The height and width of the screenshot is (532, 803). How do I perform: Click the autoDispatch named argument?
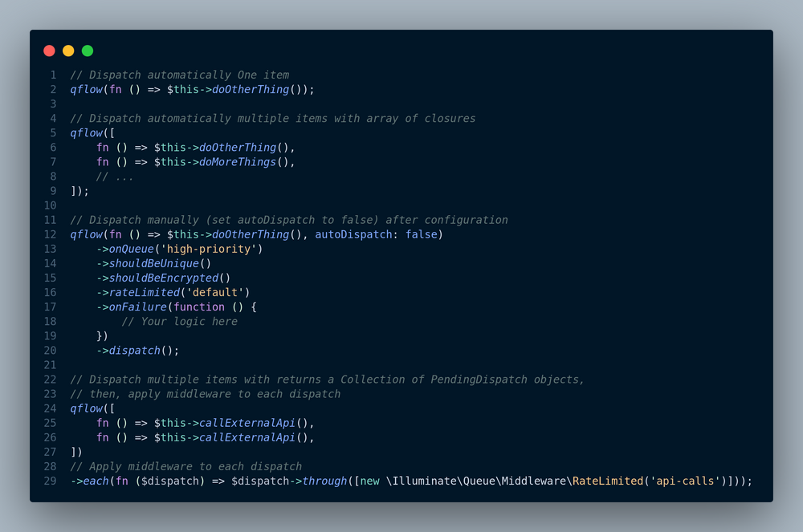pos(350,234)
